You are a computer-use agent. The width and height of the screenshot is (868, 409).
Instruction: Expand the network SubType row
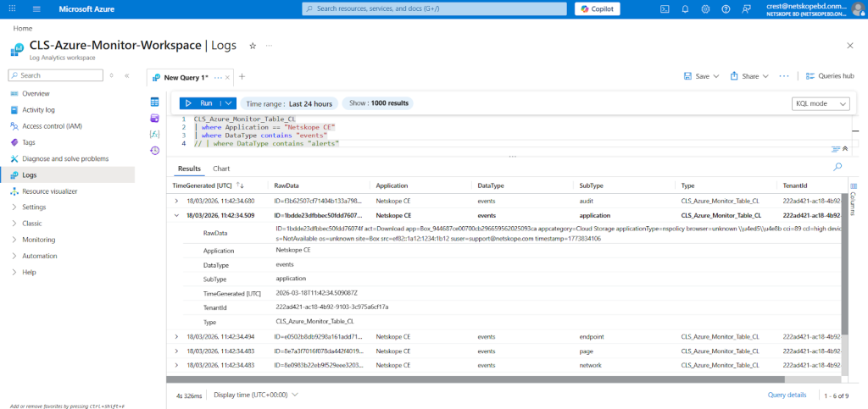pos(176,365)
